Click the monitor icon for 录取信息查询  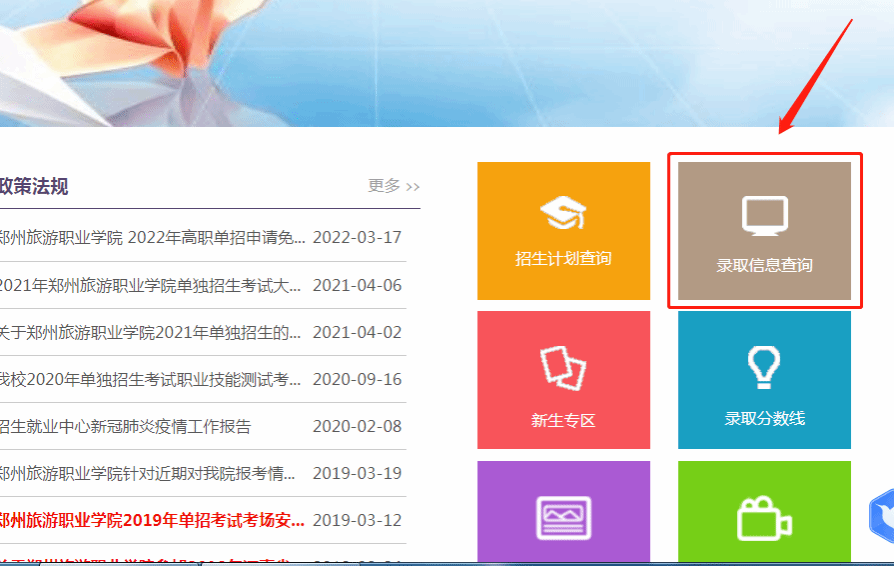pos(765,216)
